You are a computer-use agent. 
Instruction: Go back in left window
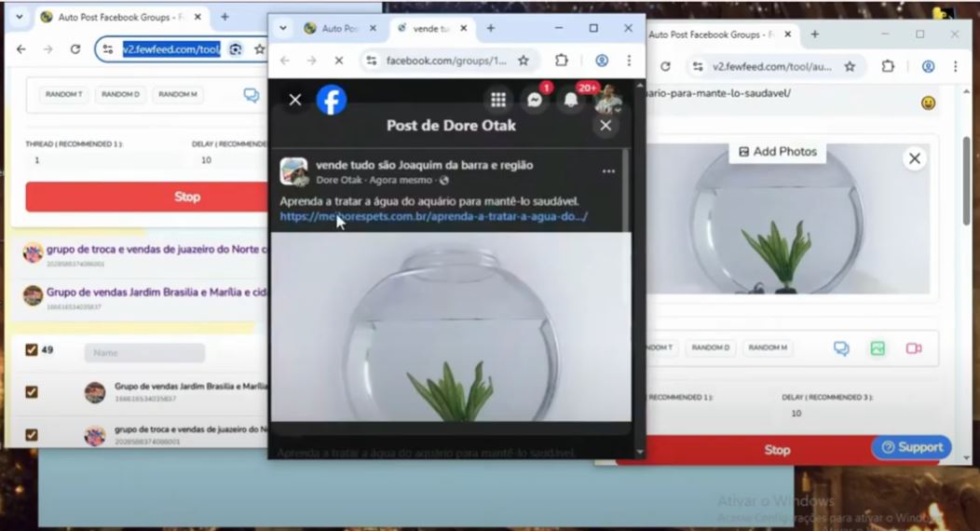point(21,48)
